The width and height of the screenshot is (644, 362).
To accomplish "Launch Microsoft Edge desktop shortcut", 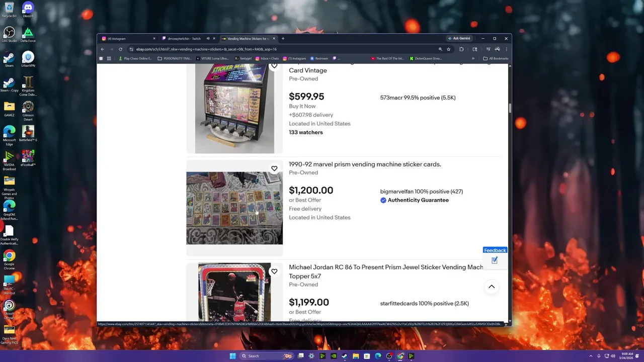I will tap(9, 135).
